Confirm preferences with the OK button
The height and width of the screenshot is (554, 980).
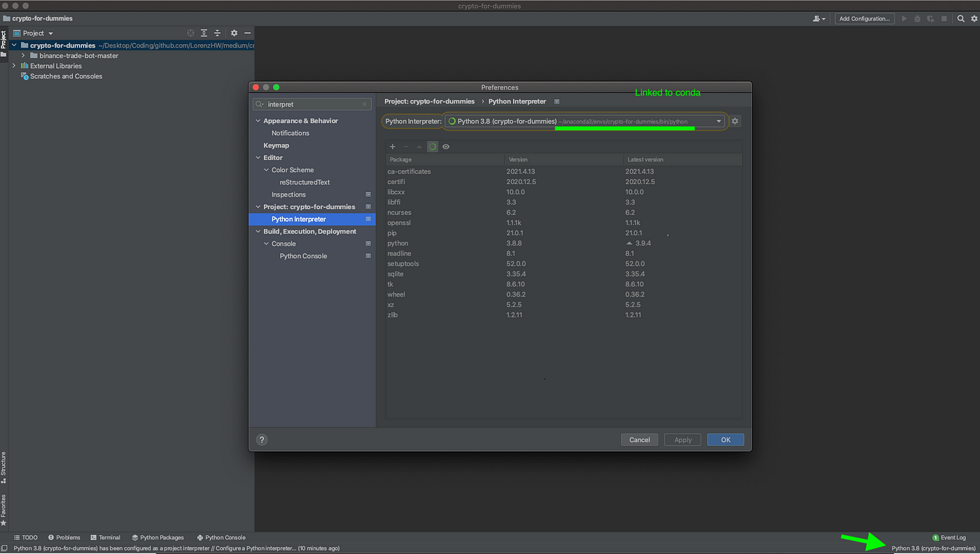pos(726,440)
